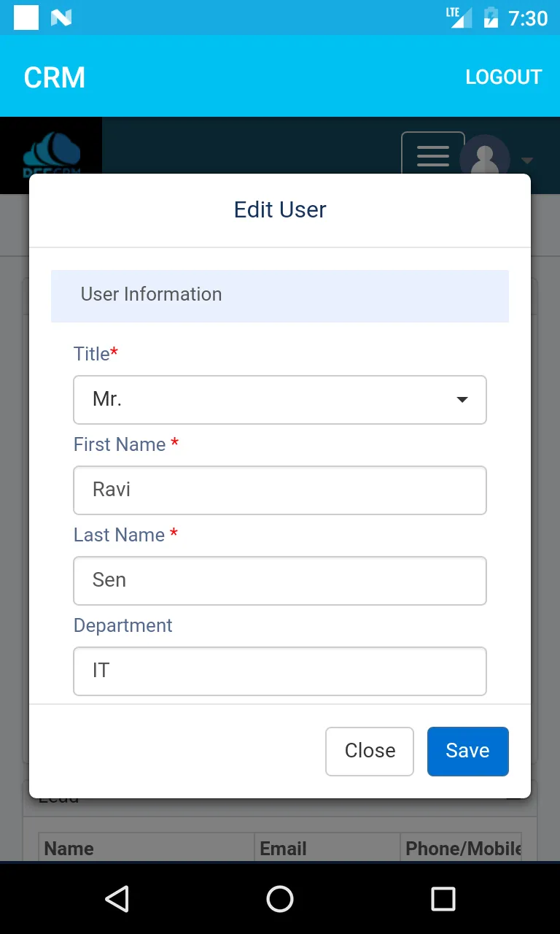560x934 pixels.
Task: Open Android recent apps button
Action: 443,899
